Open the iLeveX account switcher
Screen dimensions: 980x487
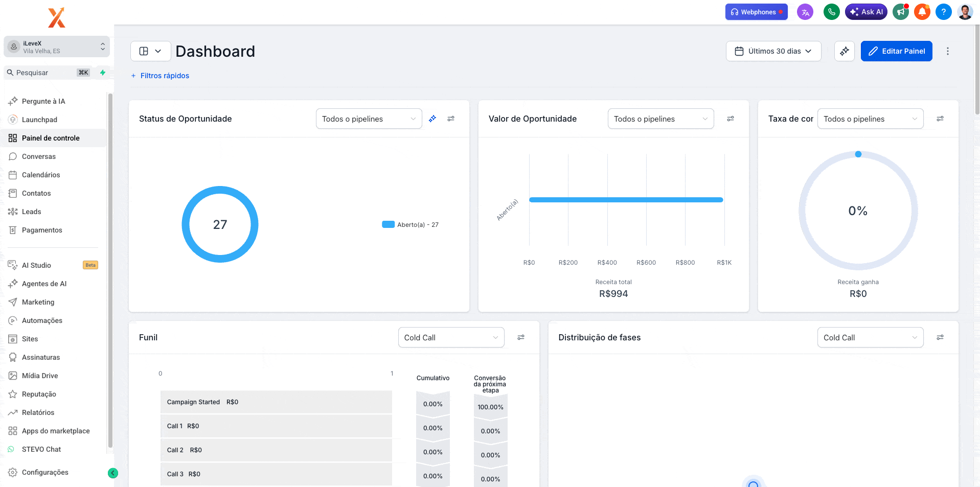pos(57,47)
